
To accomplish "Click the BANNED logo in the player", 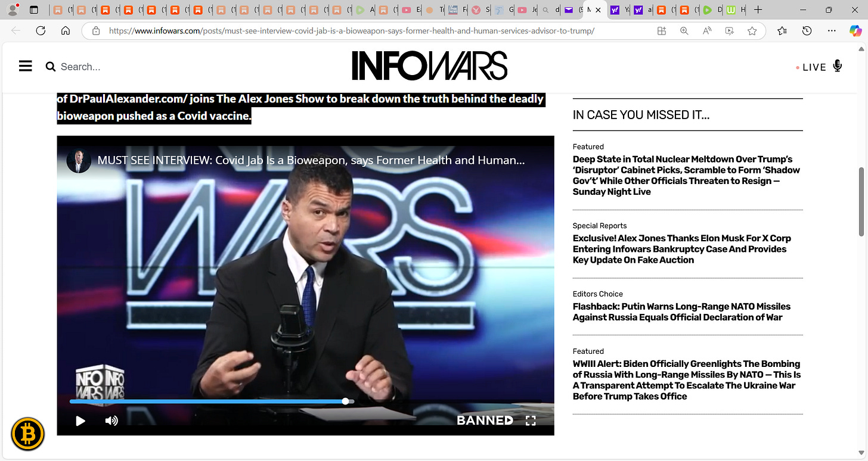I will 485,420.
